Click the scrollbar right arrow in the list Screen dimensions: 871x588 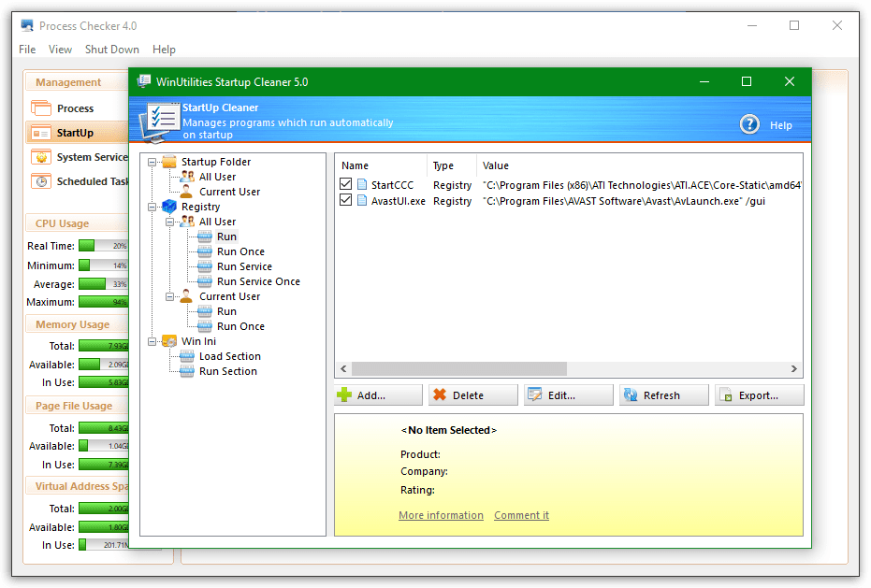(793, 368)
